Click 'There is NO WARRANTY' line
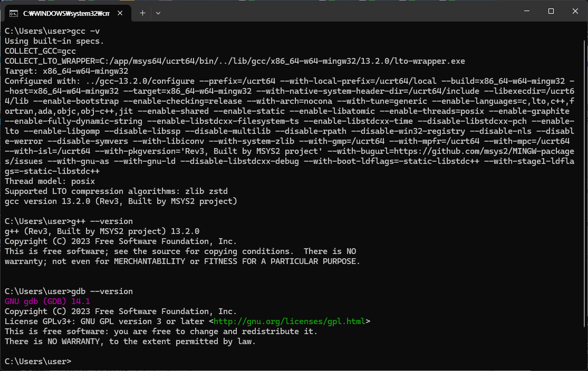Screen dimensions: 588x371 130,342
